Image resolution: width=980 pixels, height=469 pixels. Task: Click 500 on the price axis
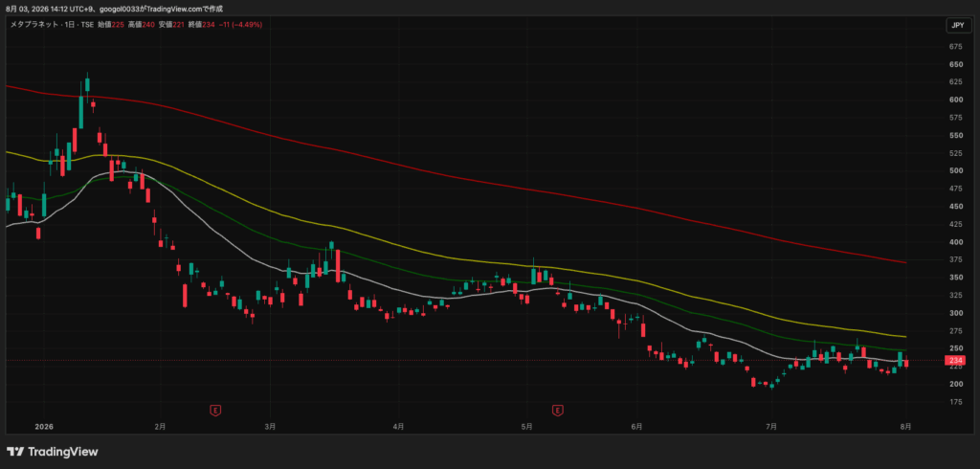tap(956, 170)
